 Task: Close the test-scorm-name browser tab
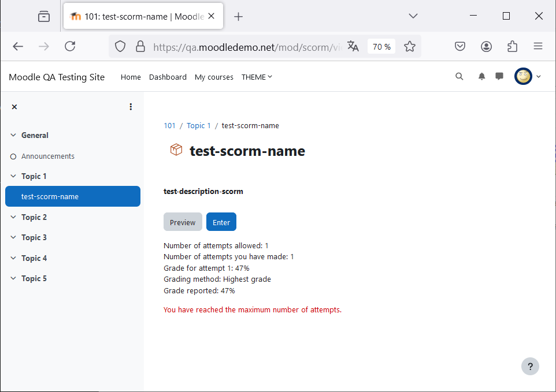212,16
